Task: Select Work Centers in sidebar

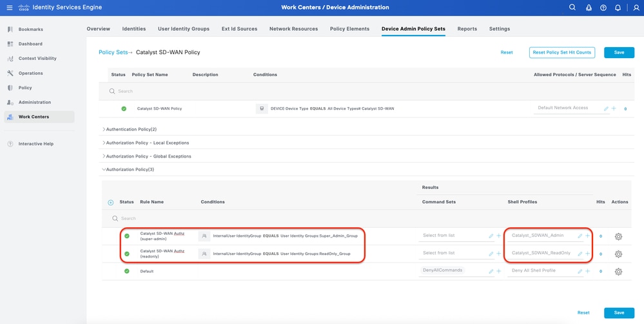Action: coord(39,117)
